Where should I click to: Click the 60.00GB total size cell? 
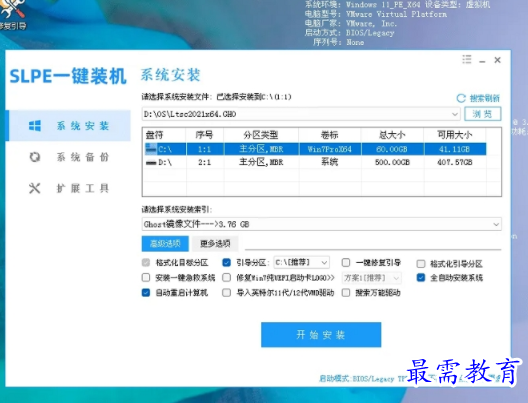tap(392, 149)
